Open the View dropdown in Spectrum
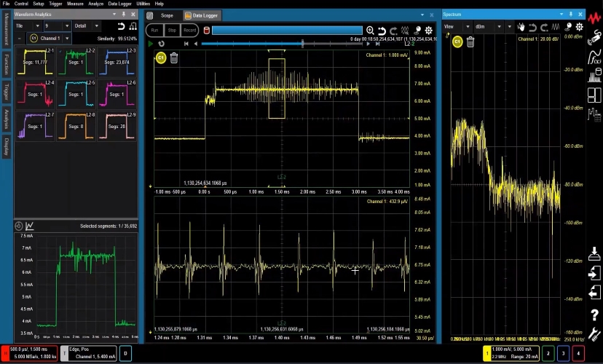Image resolution: width=603 pixels, height=364 pixels. (457, 27)
